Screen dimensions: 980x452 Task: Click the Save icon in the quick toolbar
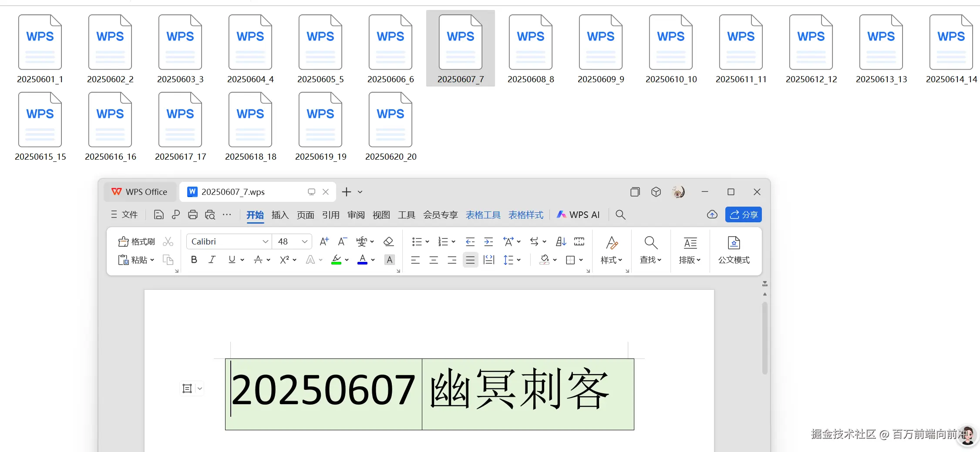[159, 214]
